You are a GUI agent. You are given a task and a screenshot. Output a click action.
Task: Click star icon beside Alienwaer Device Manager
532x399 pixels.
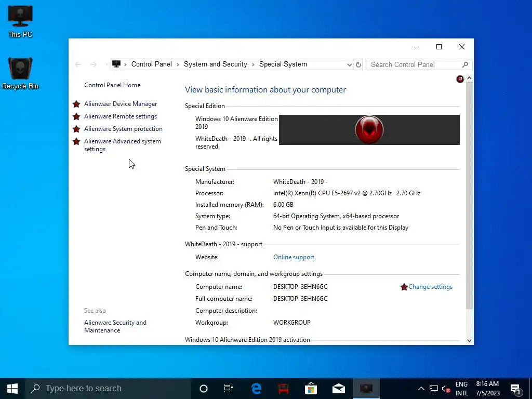(76, 104)
